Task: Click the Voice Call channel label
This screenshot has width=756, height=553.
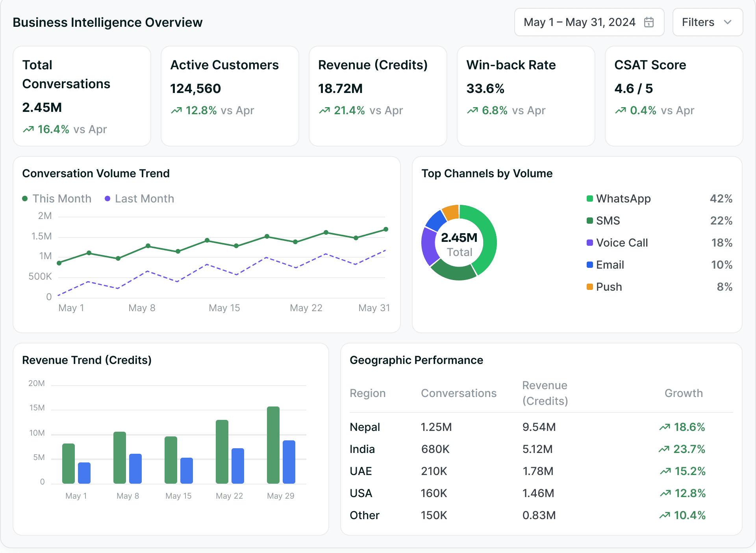Action: tap(622, 243)
